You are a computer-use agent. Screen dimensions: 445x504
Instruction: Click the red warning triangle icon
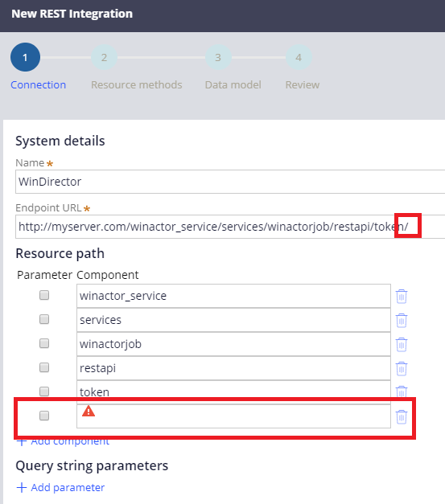point(89,411)
